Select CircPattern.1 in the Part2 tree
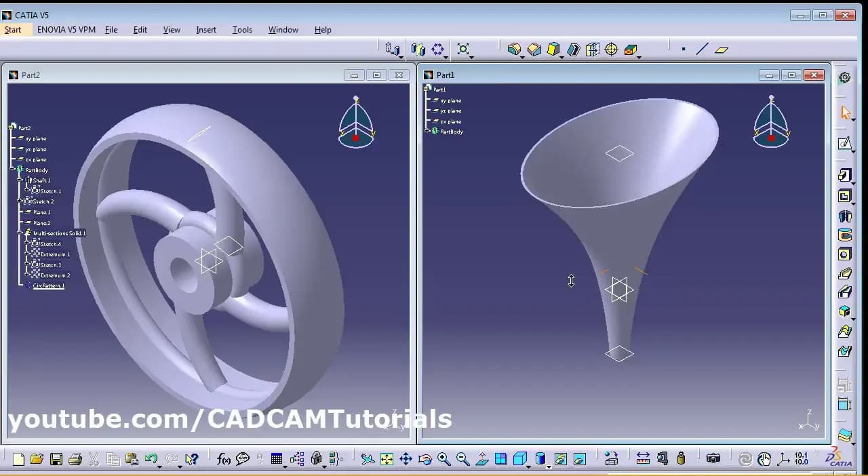Screen dimensions: 868x476 coord(49,286)
